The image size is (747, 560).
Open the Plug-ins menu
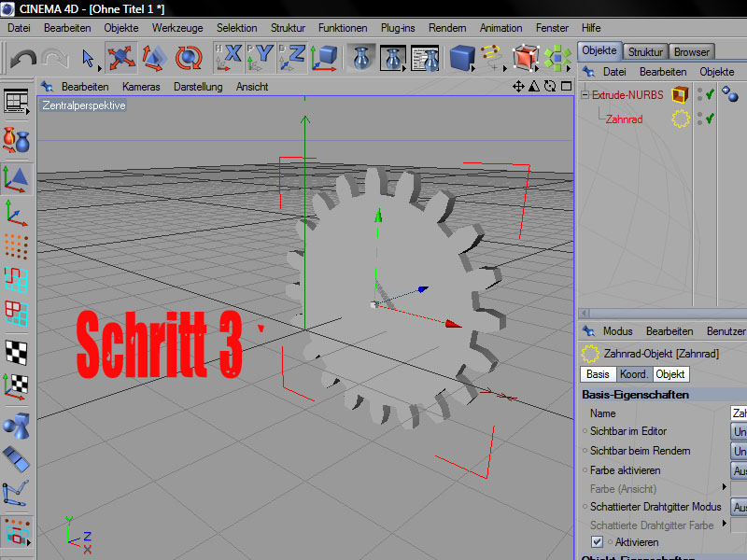(x=398, y=28)
